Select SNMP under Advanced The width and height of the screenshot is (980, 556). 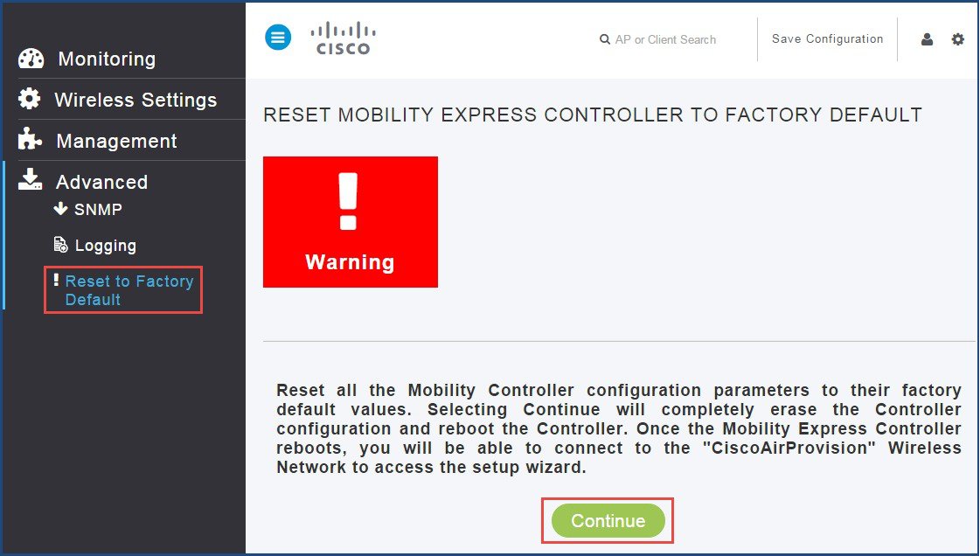point(98,209)
